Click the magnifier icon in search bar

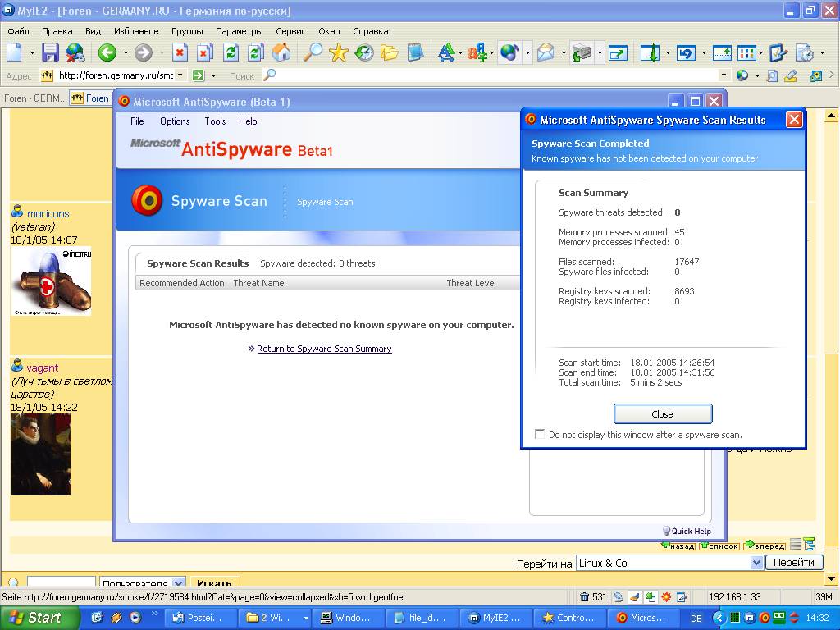point(269,75)
